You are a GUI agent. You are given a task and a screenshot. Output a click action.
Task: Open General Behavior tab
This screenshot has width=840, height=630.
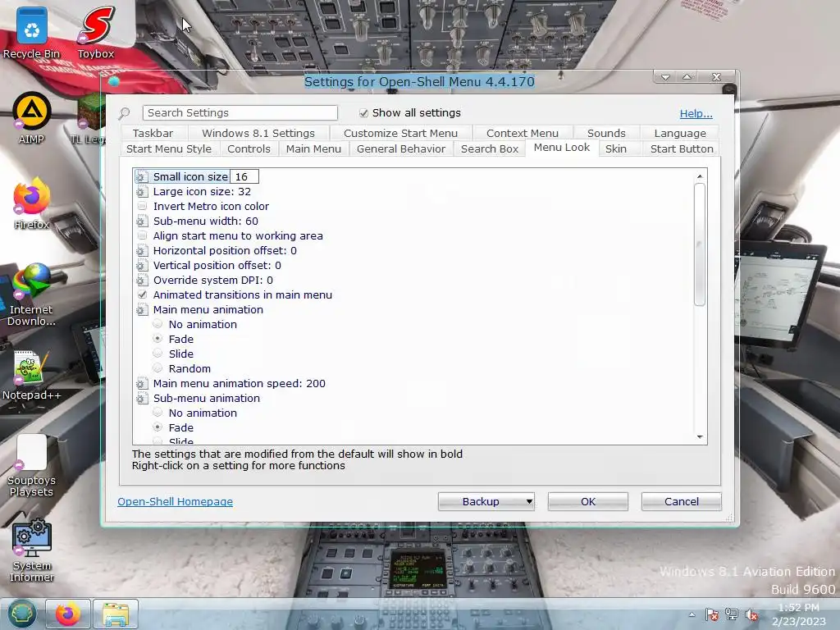pyautogui.click(x=400, y=149)
